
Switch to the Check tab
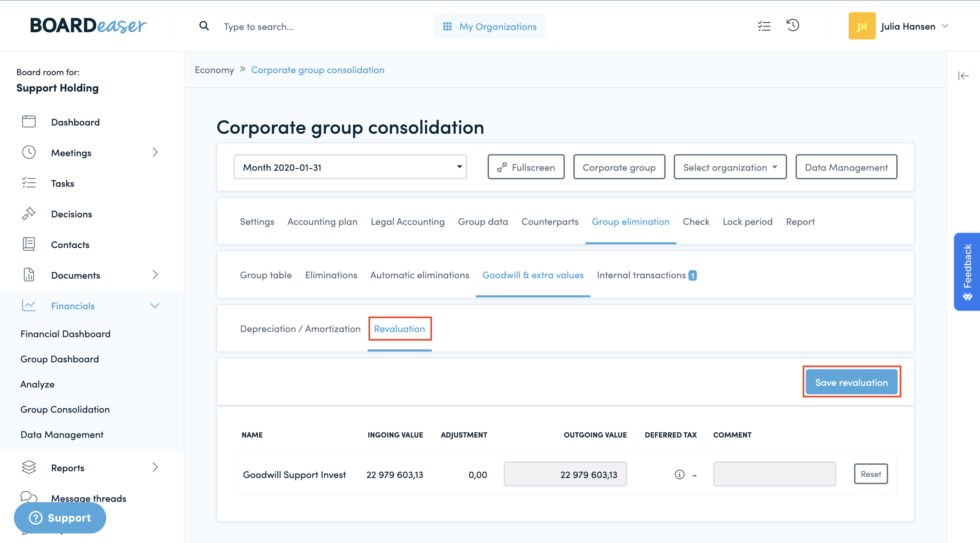696,222
